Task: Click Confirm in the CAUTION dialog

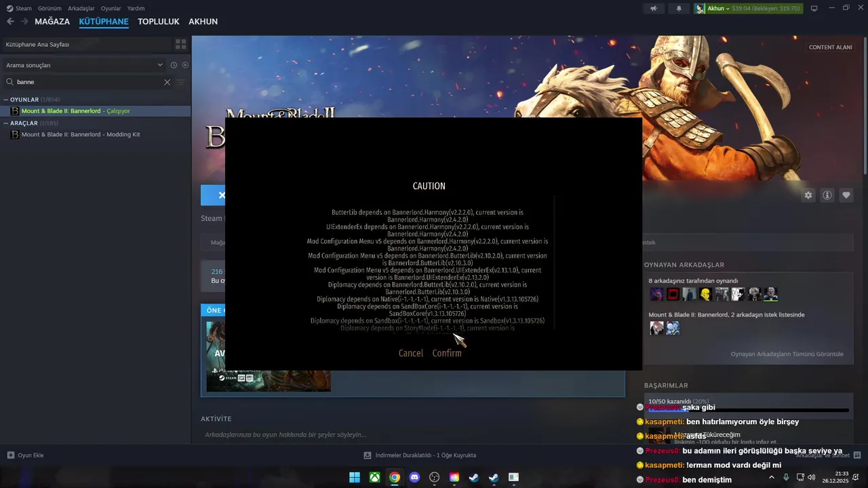Action: 447,353
